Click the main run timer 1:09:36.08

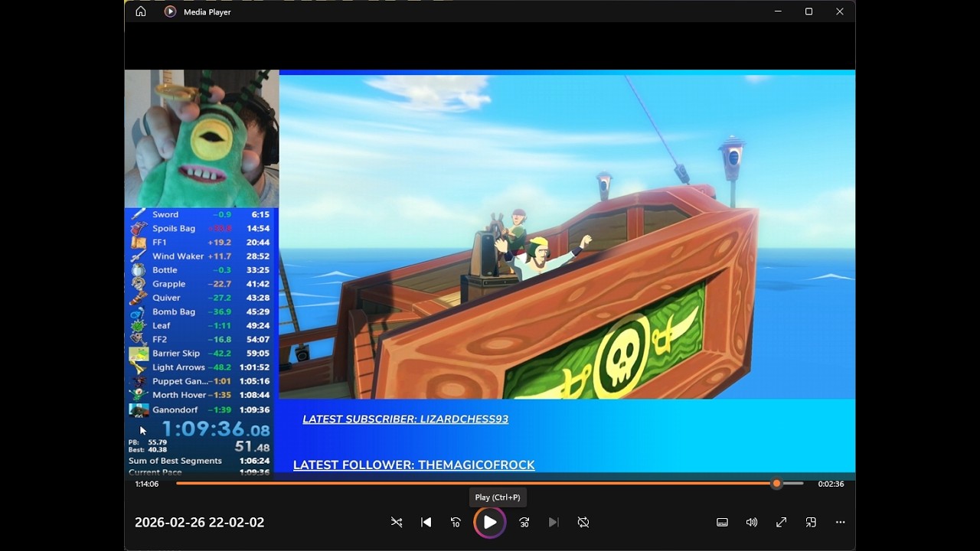point(215,429)
